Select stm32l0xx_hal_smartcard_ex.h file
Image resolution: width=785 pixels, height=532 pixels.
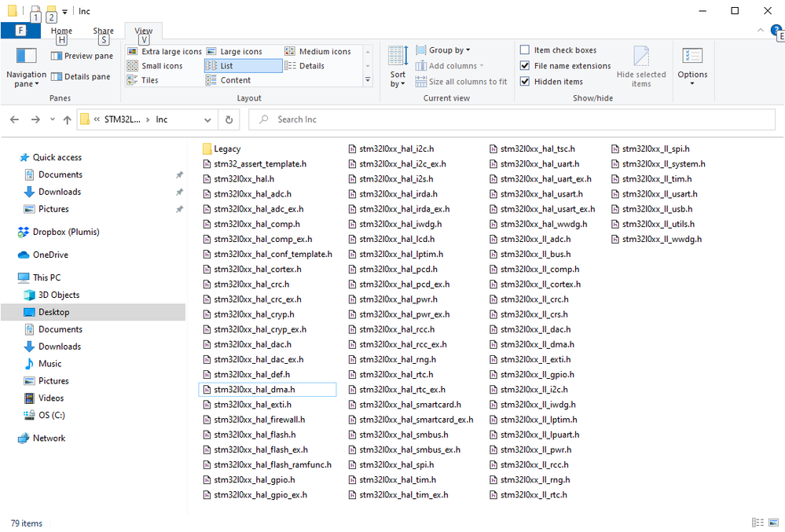[x=410, y=420]
